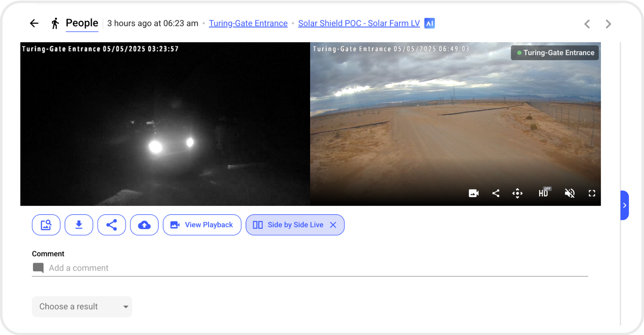Click the View Playback button

click(x=202, y=225)
